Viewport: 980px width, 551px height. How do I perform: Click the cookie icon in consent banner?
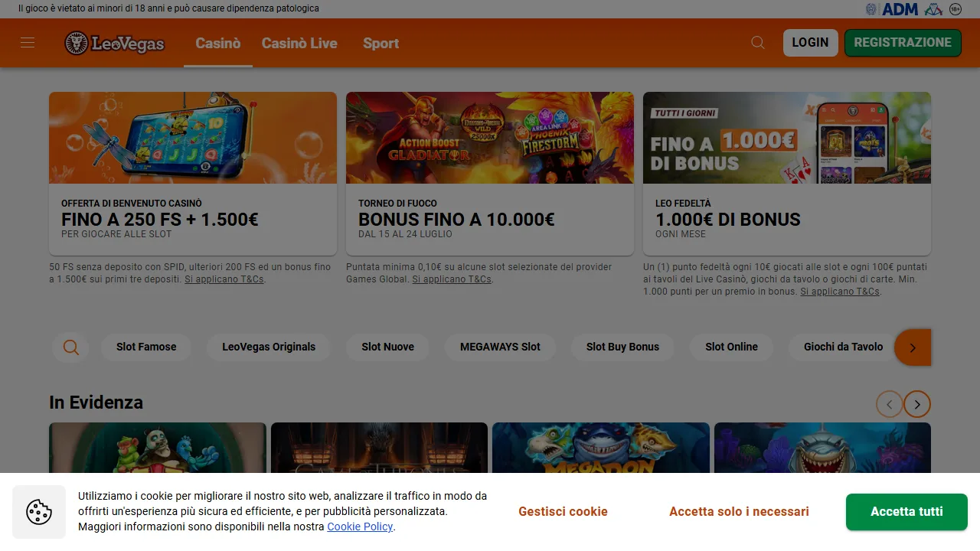[39, 512]
